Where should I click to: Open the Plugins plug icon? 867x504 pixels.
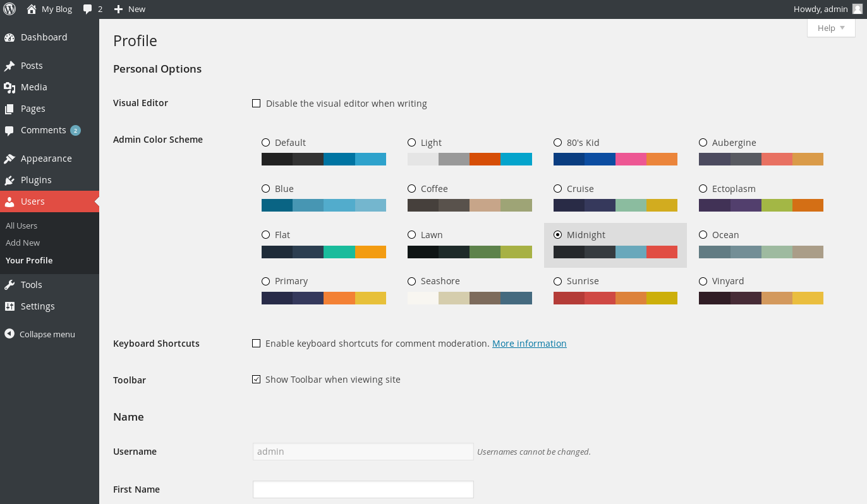(9, 180)
